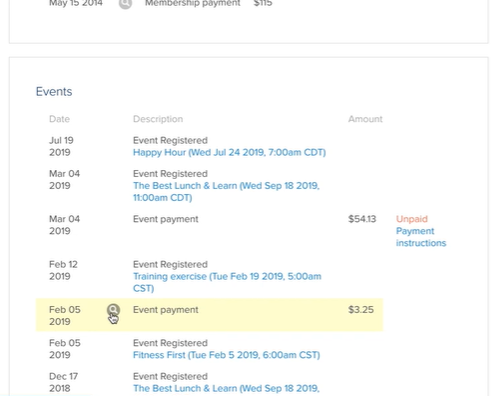Click Event payment text in highlighted Feb 05 row

click(166, 310)
